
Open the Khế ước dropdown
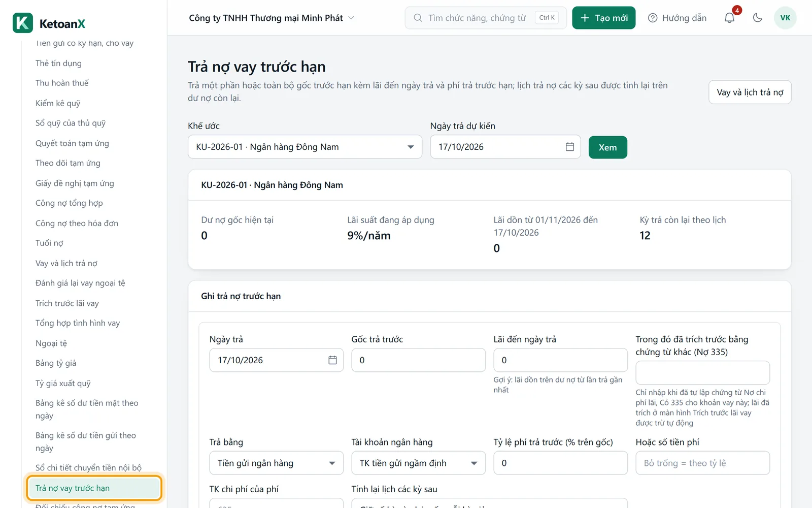click(305, 147)
